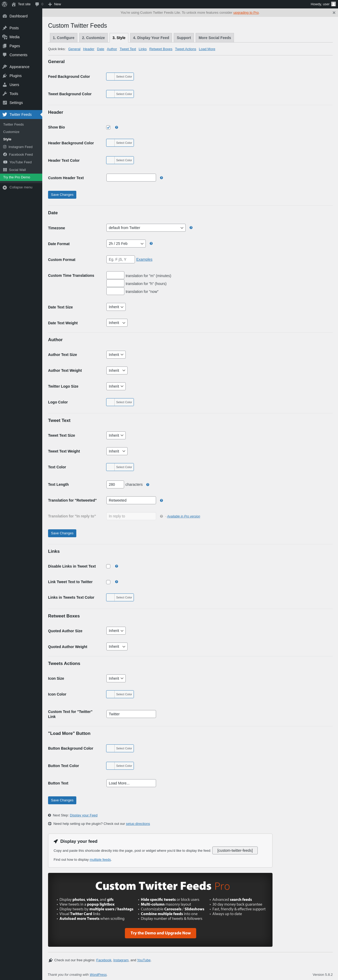Switch to the 1. Configure tab
This screenshot has width=338, height=980.
pos(64,38)
